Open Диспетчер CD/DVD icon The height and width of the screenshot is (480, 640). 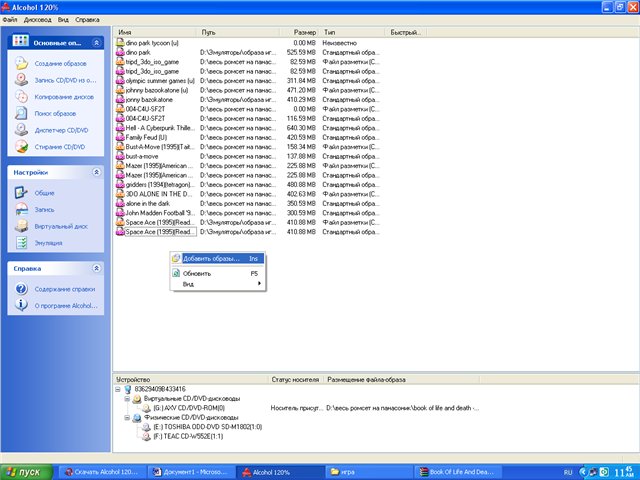(22, 130)
